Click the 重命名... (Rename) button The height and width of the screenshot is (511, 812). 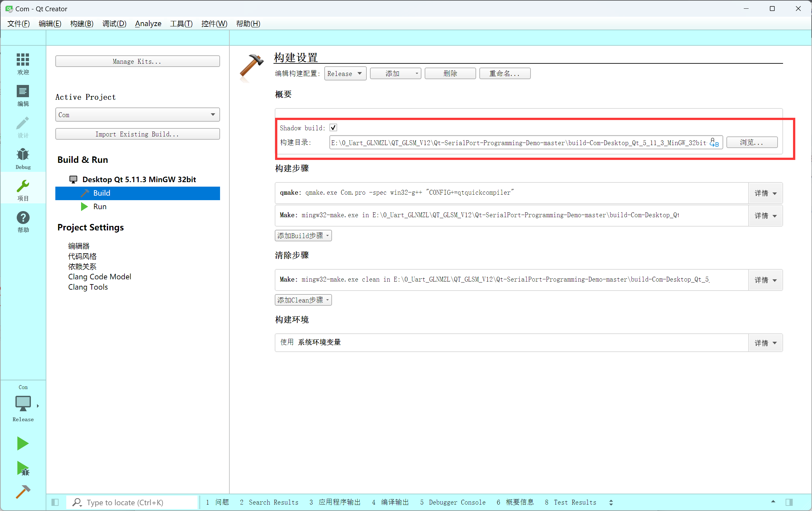[505, 74]
